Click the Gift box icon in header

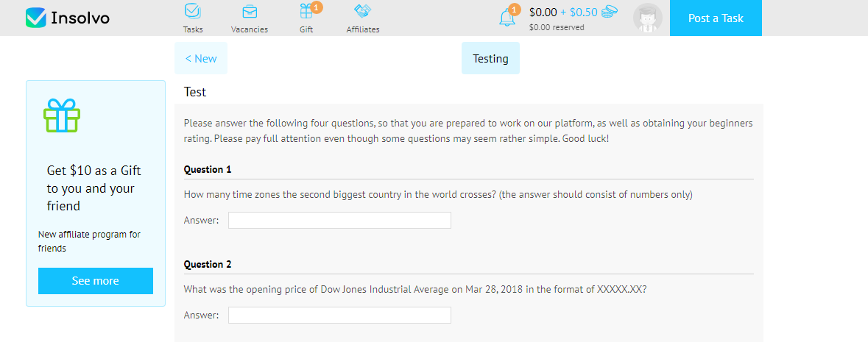(x=306, y=12)
